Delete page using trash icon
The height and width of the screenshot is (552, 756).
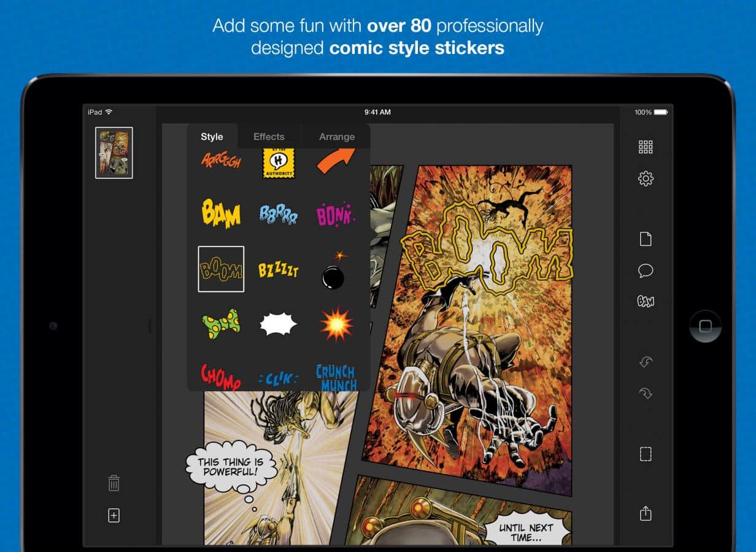click(114, 483)
